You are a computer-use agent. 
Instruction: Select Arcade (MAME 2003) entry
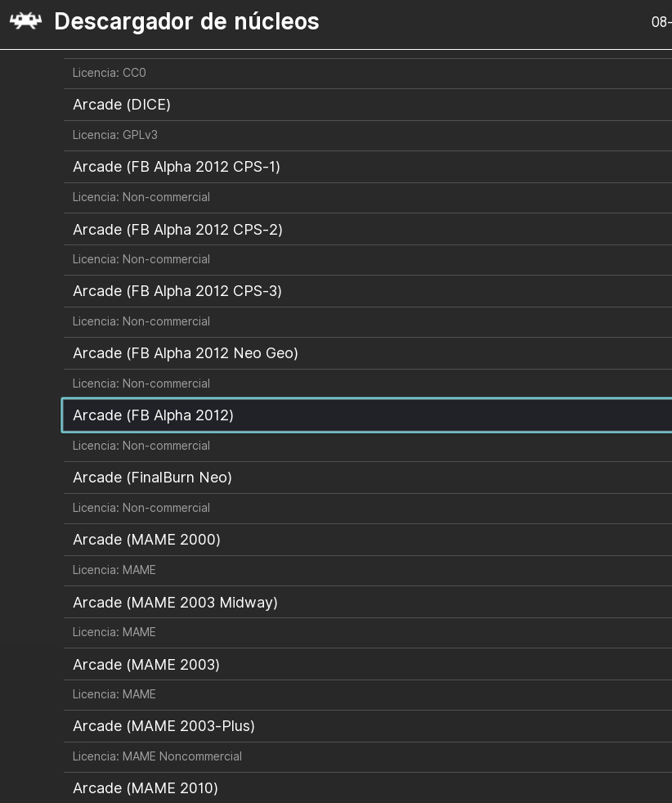tap(146, 665)
